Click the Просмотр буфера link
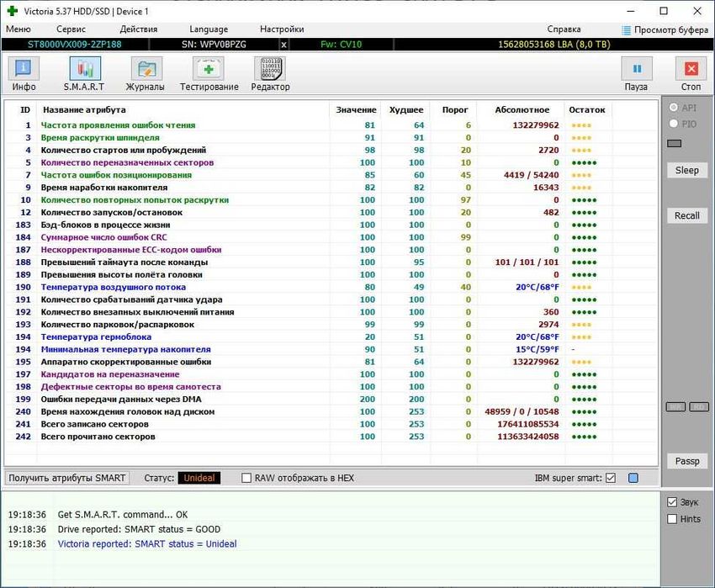Image resolution: width=715 pixels, height=588 pixels. [670, 30]
